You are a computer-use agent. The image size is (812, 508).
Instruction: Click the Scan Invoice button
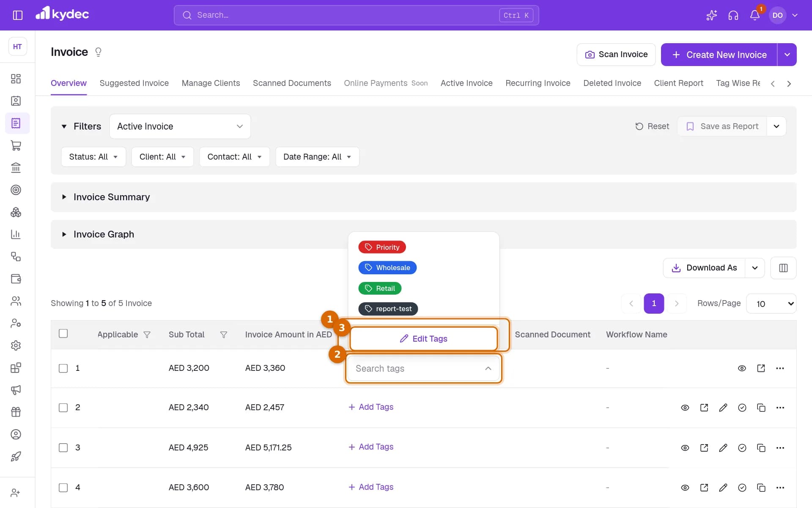point(616,55)
